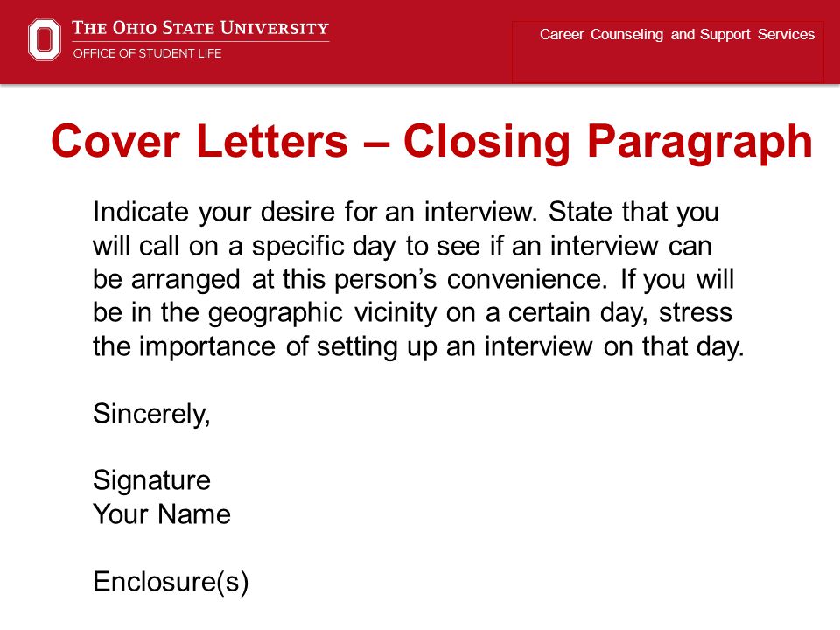This screenshot has width=840, height=630.
Task: Click the Enclosure(s) text
Action: pos(171,582)
